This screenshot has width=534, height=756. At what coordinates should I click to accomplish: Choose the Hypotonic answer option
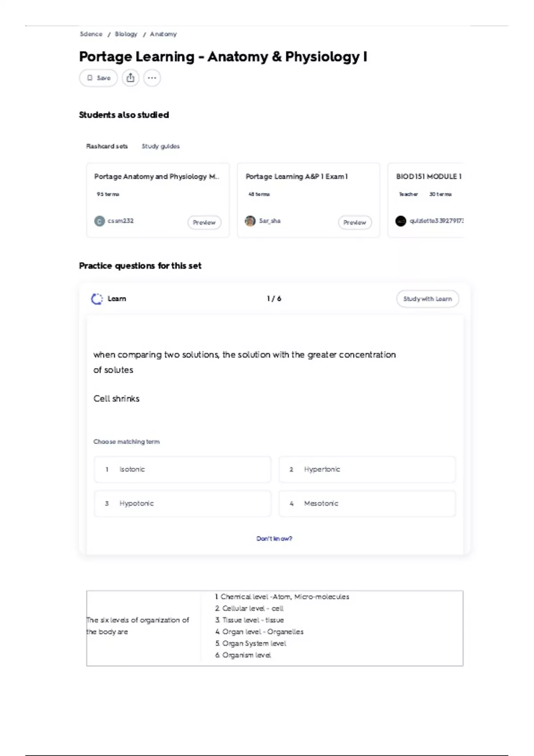[x=182, y=503]
